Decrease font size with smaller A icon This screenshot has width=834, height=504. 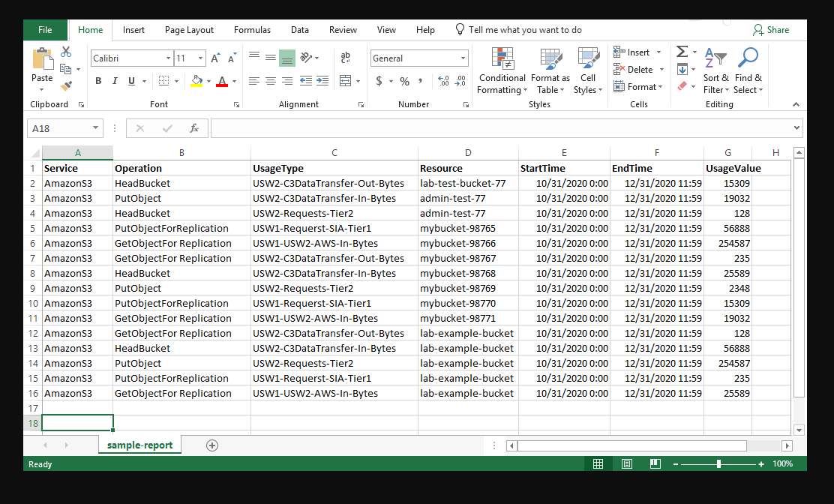[x=232, y=58]
